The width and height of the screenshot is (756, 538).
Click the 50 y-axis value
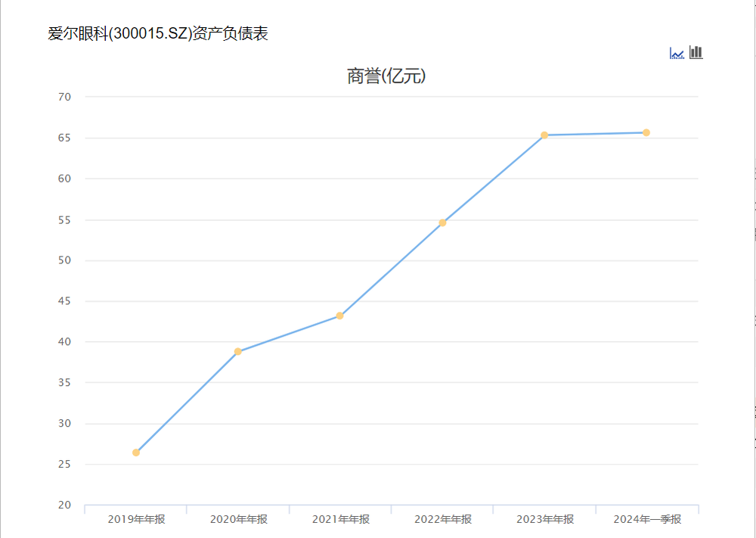pos(64,260)
